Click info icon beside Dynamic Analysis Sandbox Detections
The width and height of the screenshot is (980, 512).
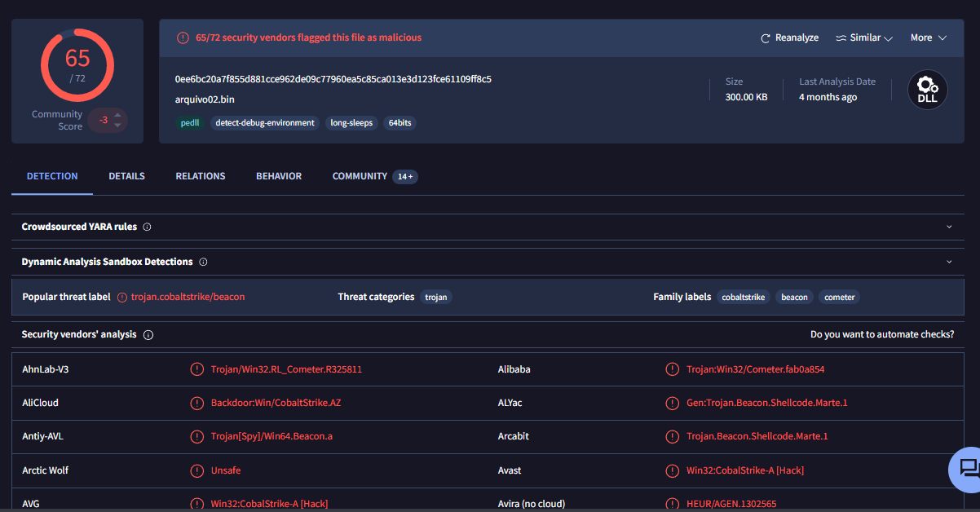[x=203, y=262]
